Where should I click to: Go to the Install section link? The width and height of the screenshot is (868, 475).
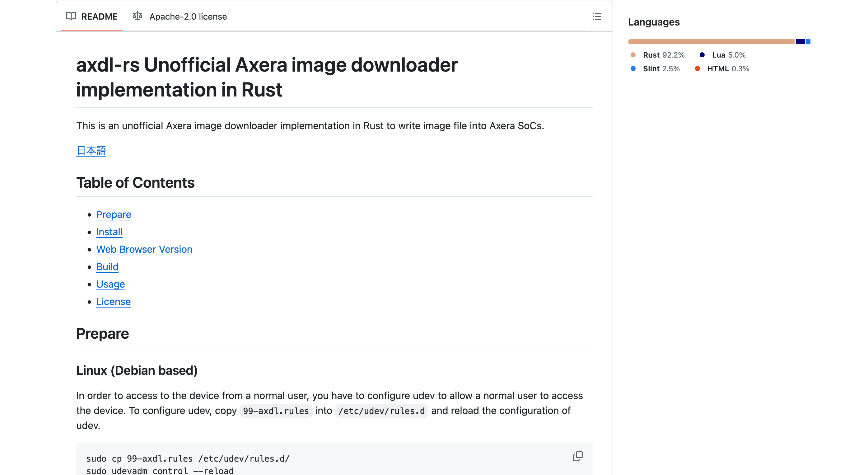pyautogui.click(x=109, y=232)
